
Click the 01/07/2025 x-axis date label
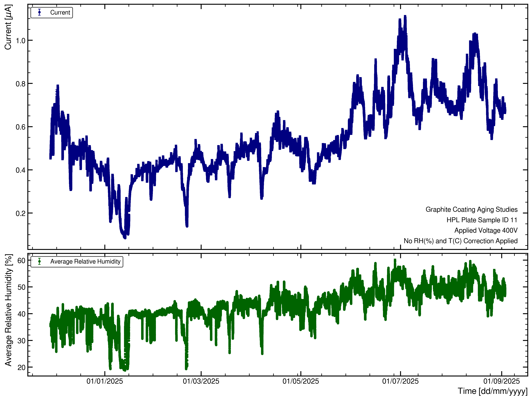[400, 381]
